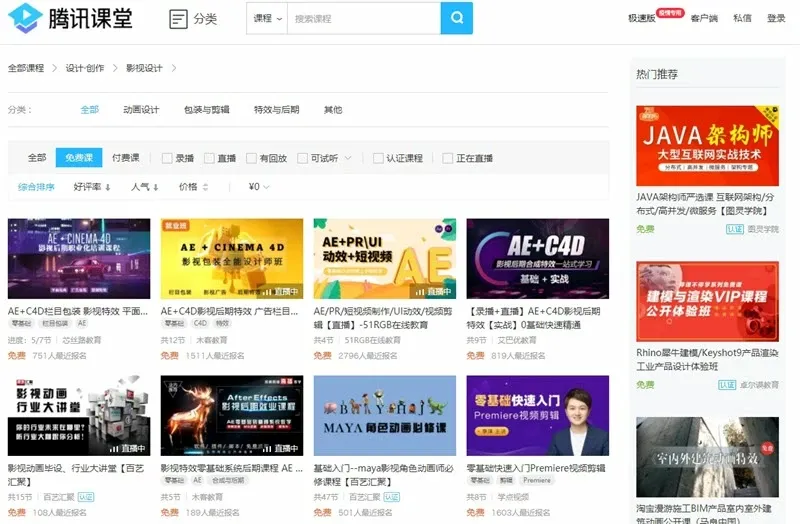Sort by 好评率 descending arrow
The image size is (800, 524).
(x=108, y=187)
